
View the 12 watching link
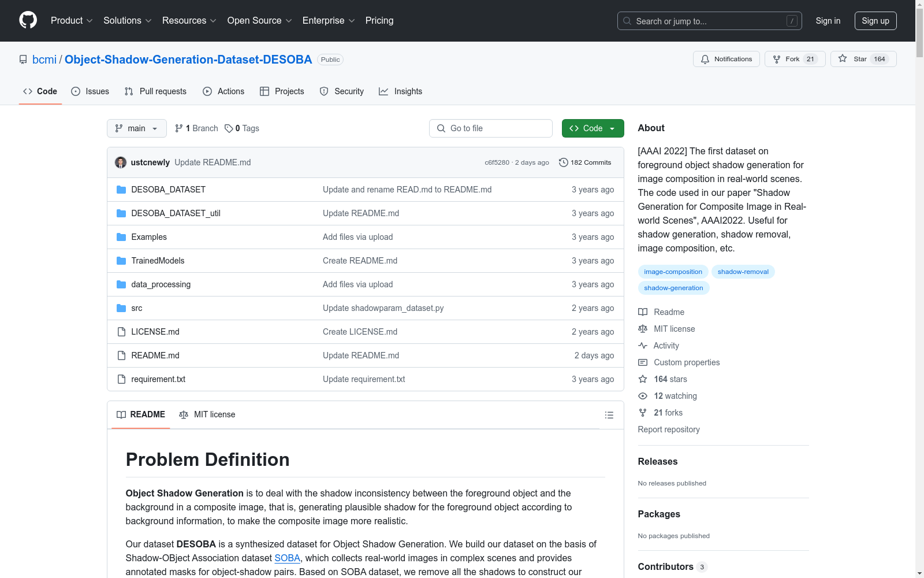[x=668, y=396]
